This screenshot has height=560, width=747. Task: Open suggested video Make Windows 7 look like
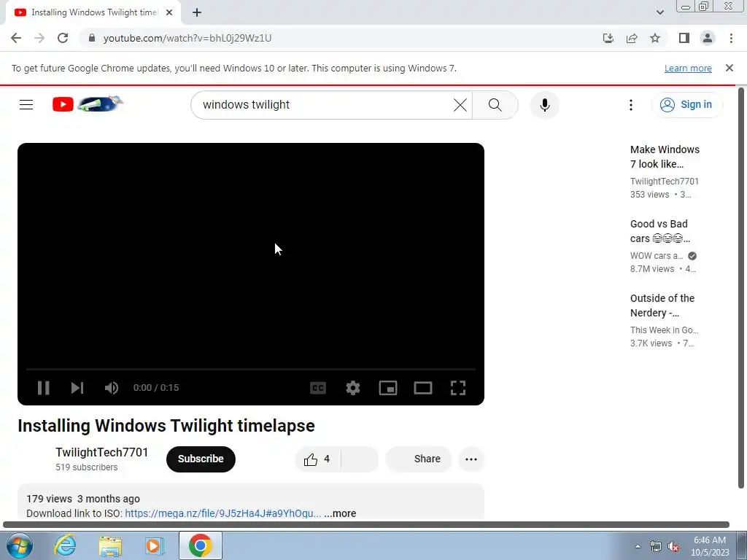pyautogui.click(x=665, y=157)
